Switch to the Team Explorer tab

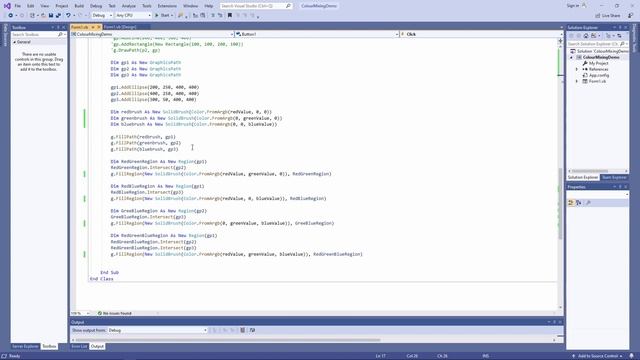[614, 178]
